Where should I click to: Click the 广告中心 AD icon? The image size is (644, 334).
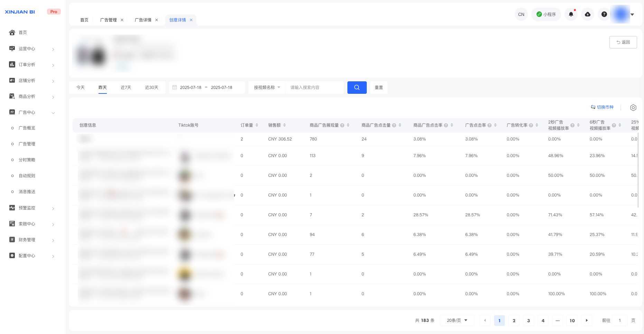tap(12, 112)
